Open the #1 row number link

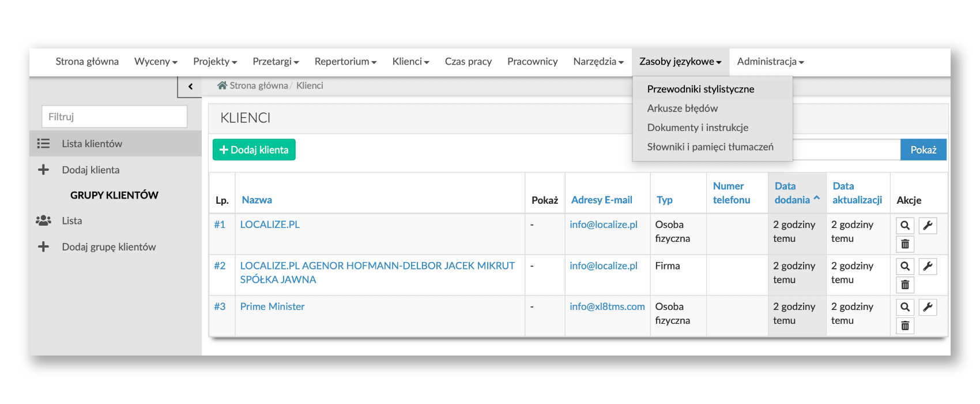pos(220,225)
